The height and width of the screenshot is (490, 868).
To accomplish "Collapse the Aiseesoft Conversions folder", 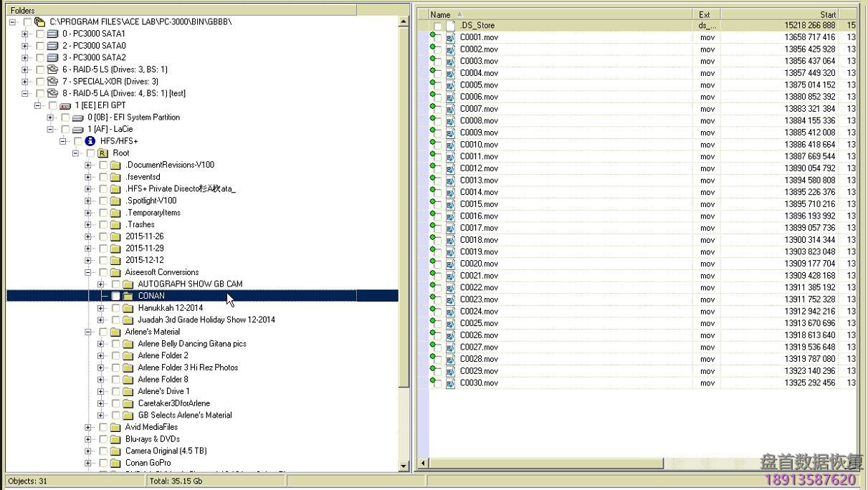I will tap(87, 272).
